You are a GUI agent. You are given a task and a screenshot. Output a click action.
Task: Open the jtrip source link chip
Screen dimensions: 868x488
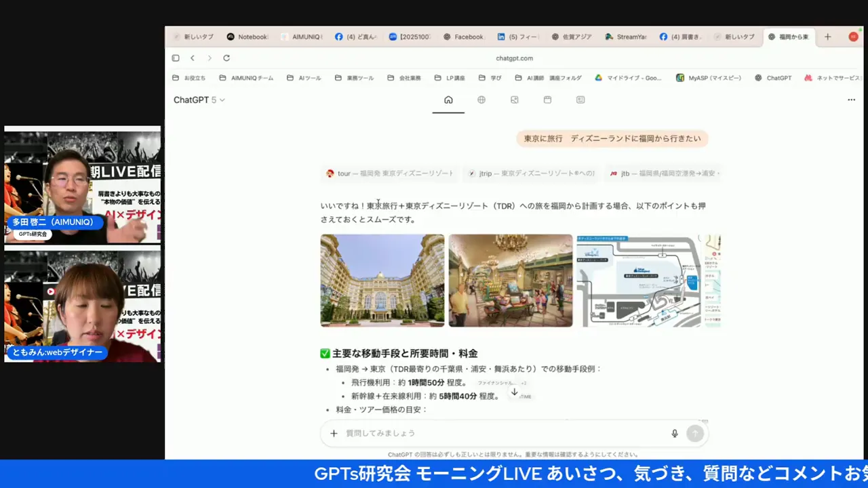click(531, 174)
